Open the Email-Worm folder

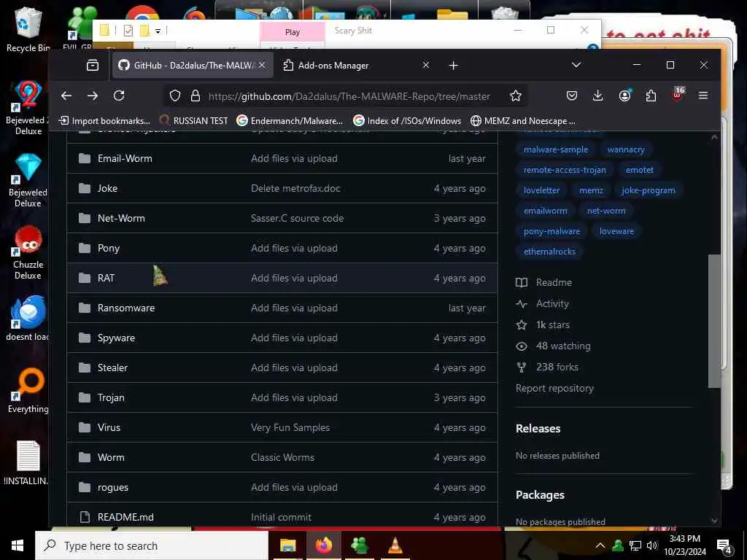tap(125, 158)
